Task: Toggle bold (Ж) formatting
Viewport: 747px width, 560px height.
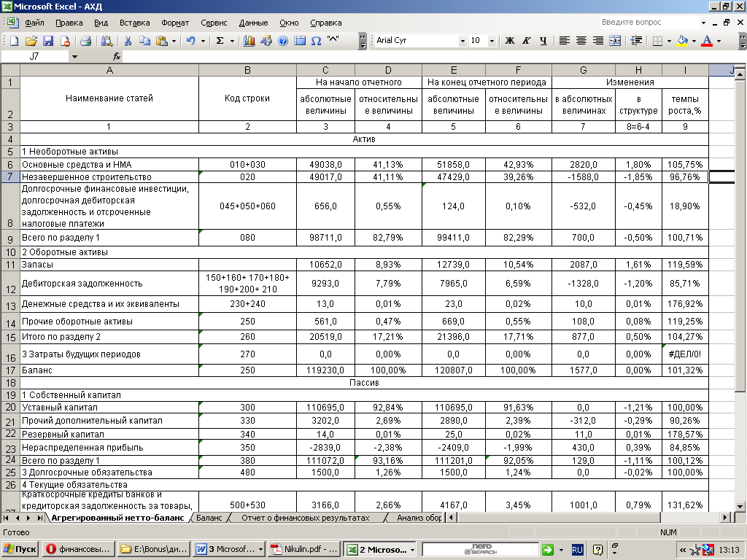Action: pyautogui.click(x=510, y=41)
